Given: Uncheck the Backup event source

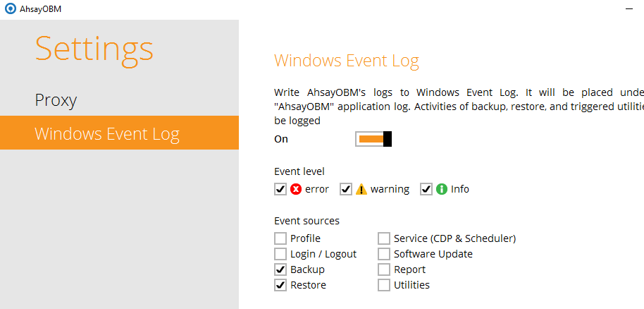Looking at the screenshot, I should pyautogui.click(x=280, y=269).
